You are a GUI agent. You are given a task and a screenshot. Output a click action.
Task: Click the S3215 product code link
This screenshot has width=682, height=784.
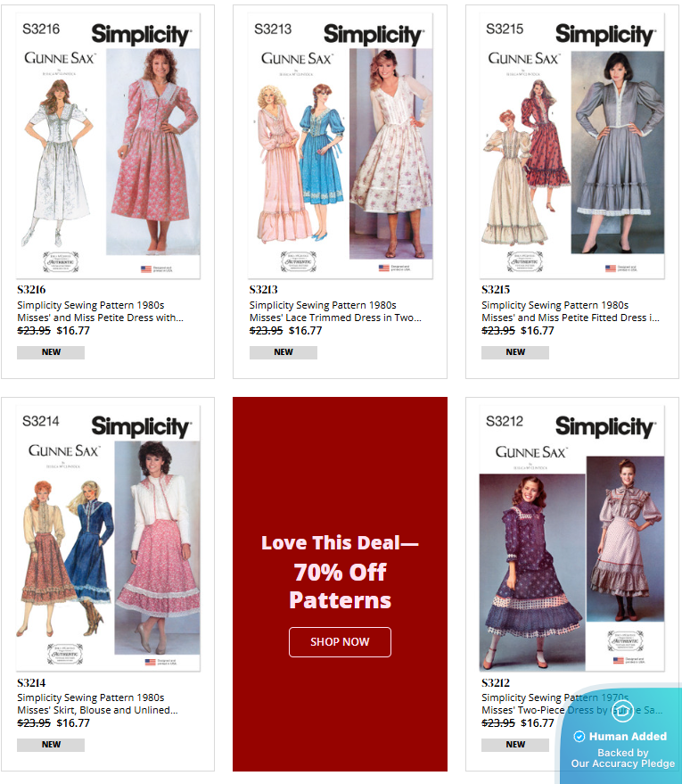pos(496,290)
